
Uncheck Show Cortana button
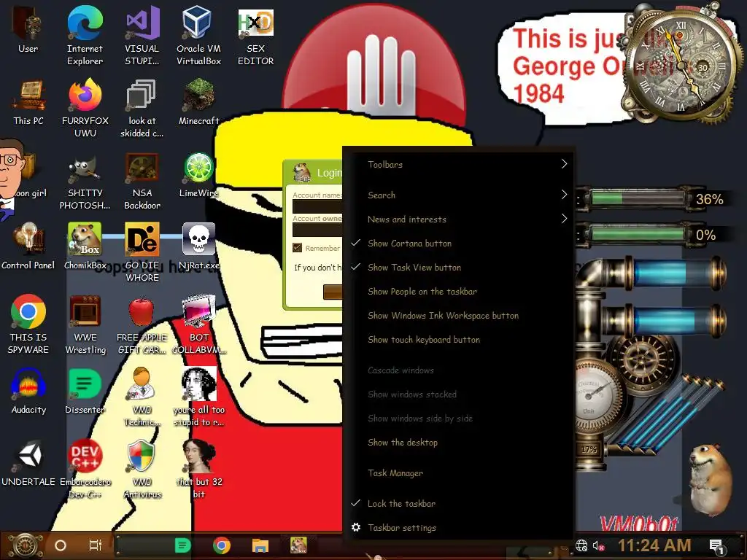(460, 244)
